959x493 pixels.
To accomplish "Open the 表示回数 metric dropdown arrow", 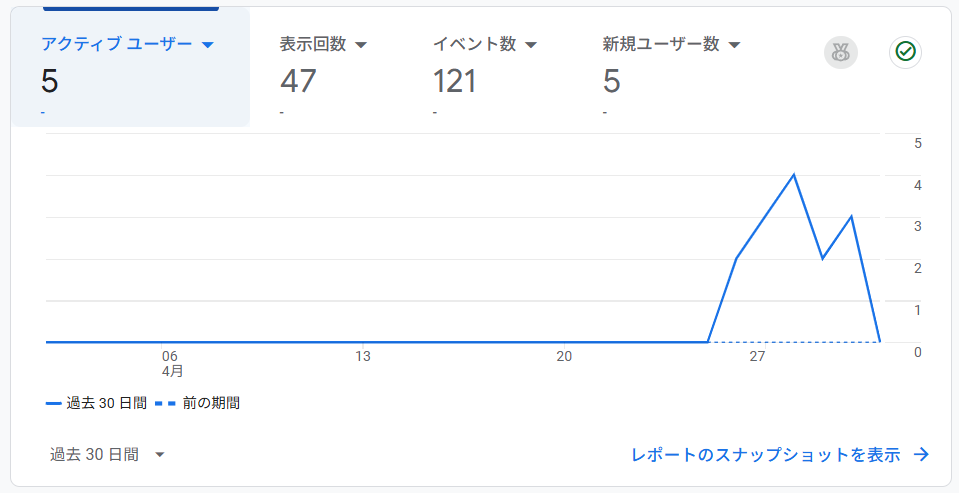I will click(x=361, y=45).
